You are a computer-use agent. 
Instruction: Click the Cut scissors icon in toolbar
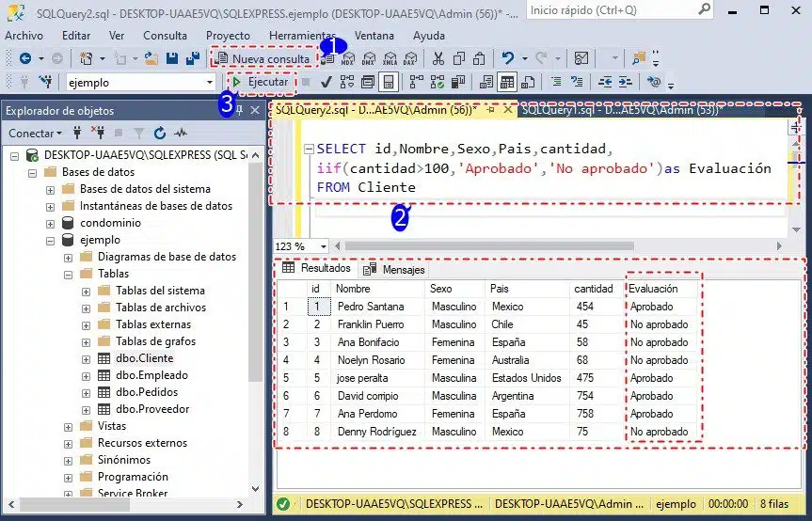click(x=438, y=58)
